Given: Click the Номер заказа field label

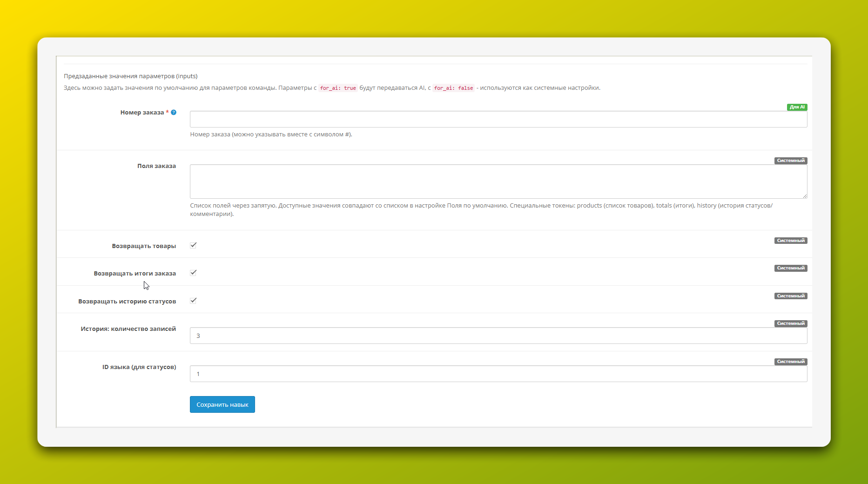Looking at the screenshot, I should pos(142,113).
